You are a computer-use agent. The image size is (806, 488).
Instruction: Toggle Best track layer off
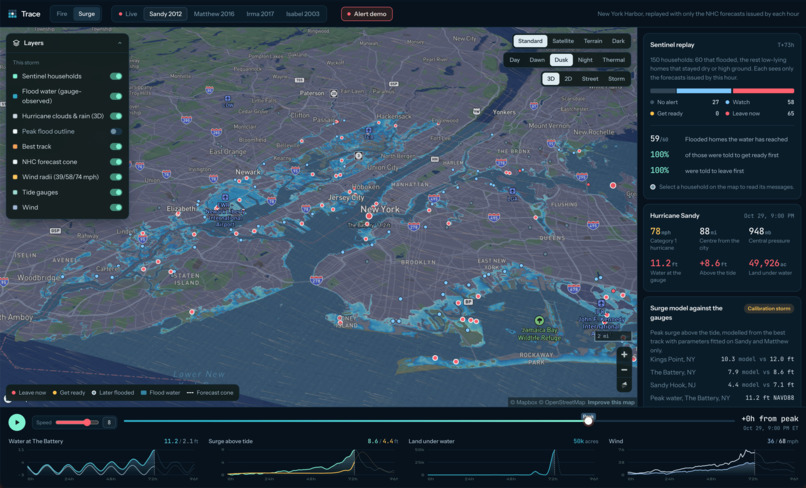(116, 147)
